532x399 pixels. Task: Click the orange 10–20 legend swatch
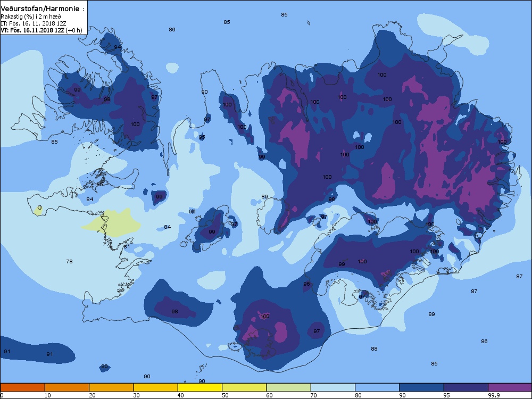pos(67,387)
